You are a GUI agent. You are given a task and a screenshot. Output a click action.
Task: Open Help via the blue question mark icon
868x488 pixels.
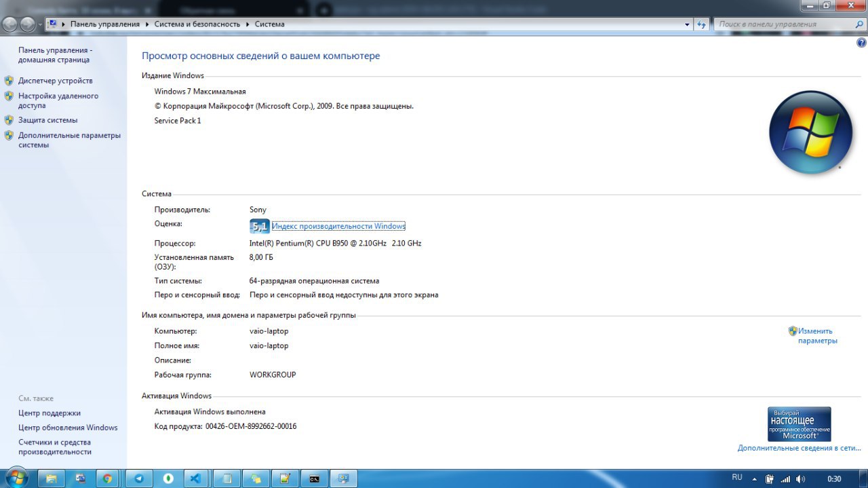coord(861,42)
